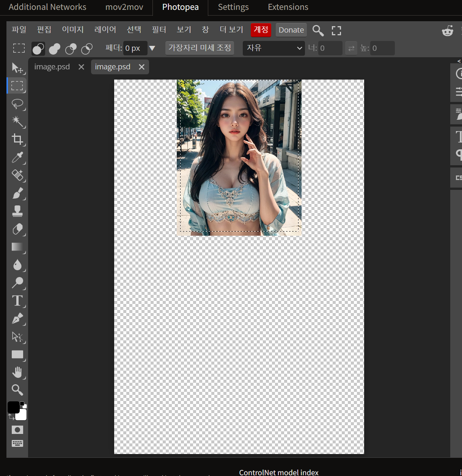This screenshot has width=462, height=476.
Task: Collapse the right side panel
Action: tap(459, 61)
